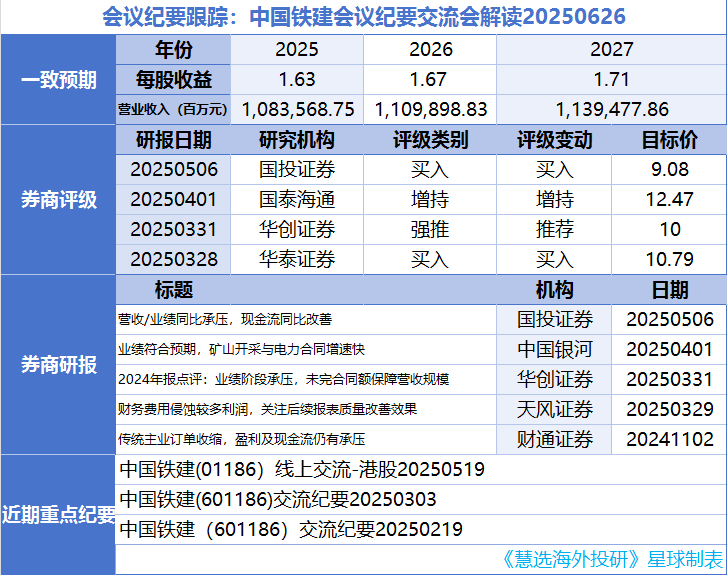Select the 国泰海通 institution cell
The width and height of the screenshot is (728, 575).
(x=297, y=200)
